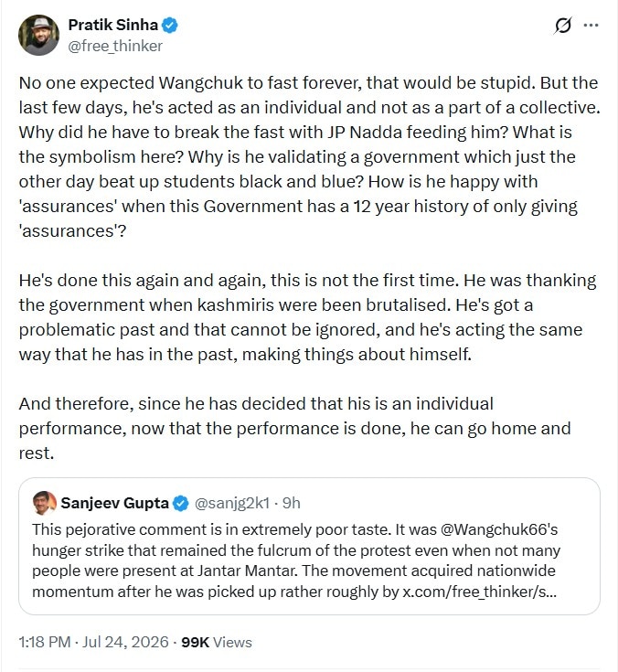618x672 pixels.
Task: Click the paragraph starting 'And therefore, since he'
Action: (x=295, y=429)
